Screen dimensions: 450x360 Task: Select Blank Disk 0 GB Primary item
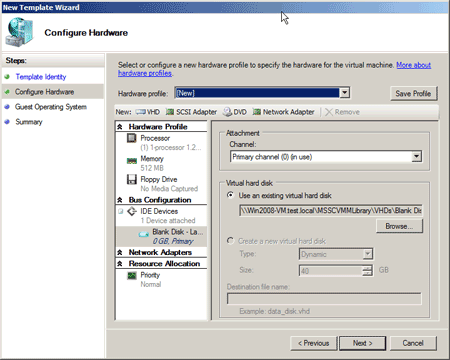click(x=161, y=236)
